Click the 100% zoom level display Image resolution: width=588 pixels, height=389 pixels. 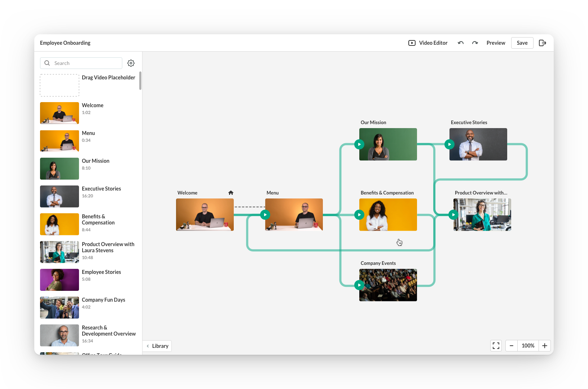(528, 346)
